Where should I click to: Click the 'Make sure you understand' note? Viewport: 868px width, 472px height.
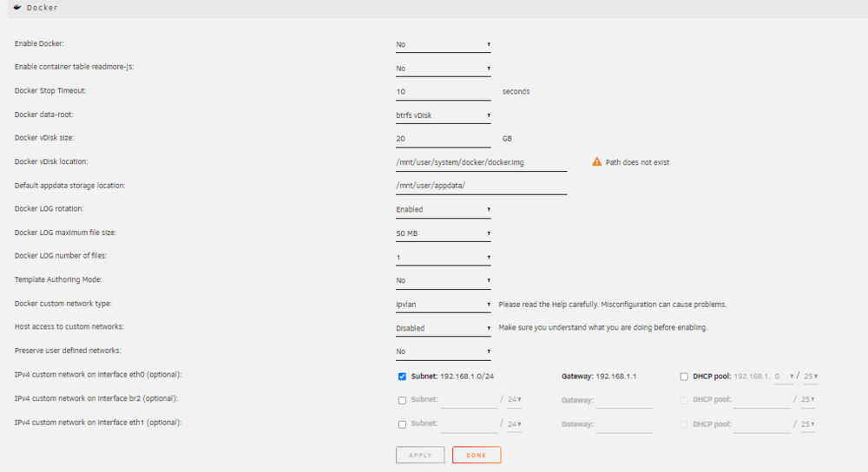coord(603,328)
